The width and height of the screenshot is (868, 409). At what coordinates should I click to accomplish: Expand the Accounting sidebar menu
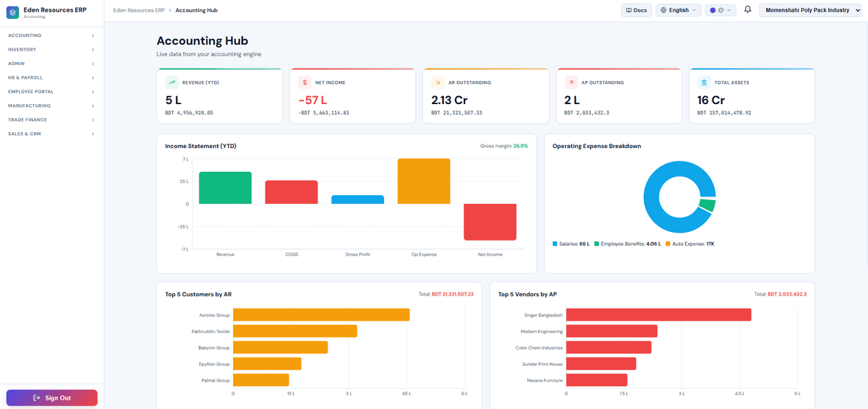click(x=51, y=35)
